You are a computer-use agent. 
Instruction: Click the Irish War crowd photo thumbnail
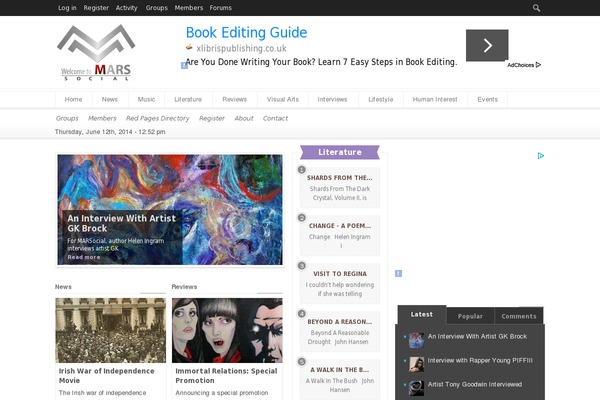[111, 330]
